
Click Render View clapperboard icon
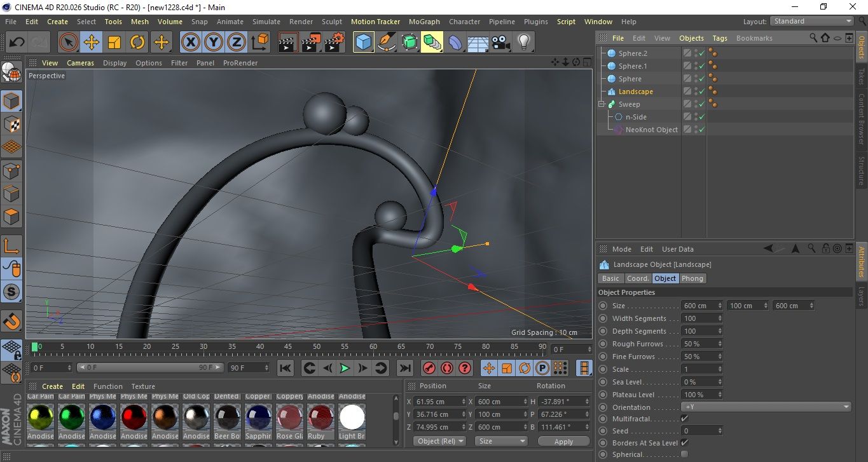288,43
